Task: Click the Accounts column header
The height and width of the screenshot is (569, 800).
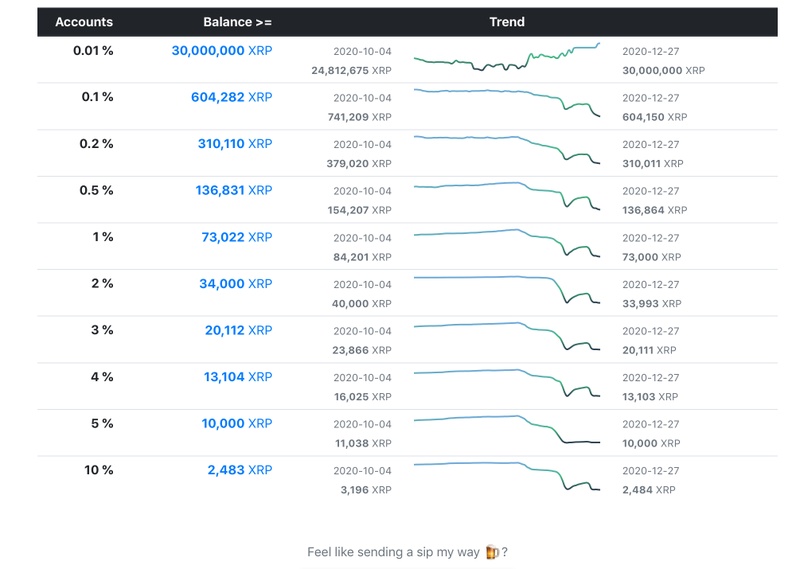Action: tap(84, 22)
